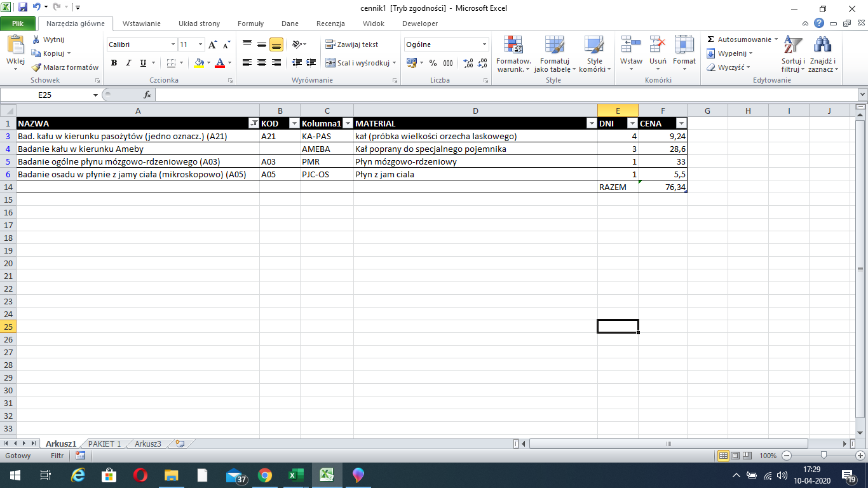This screenshot has height=488, width=868.
Task: Switch to the Dane ribbon tab
Action: [290, 24]
